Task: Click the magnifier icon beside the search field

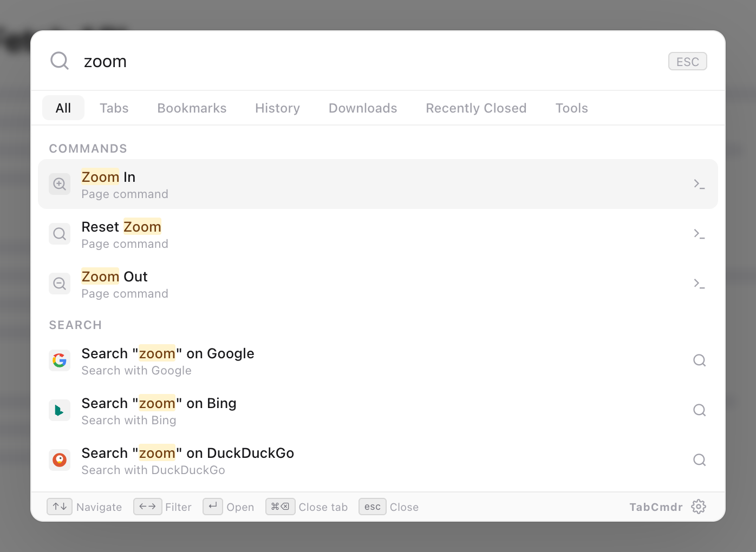Action: pyautogui.click(x=60, y=61)
